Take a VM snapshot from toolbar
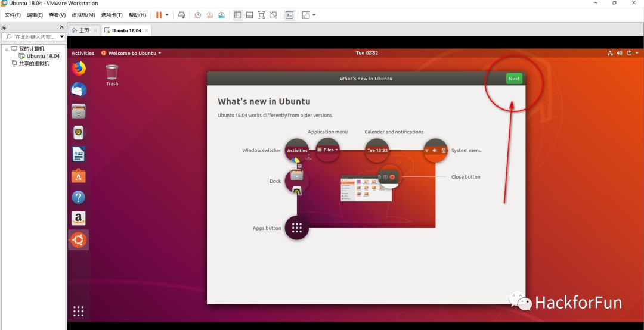 coord(198,15)
